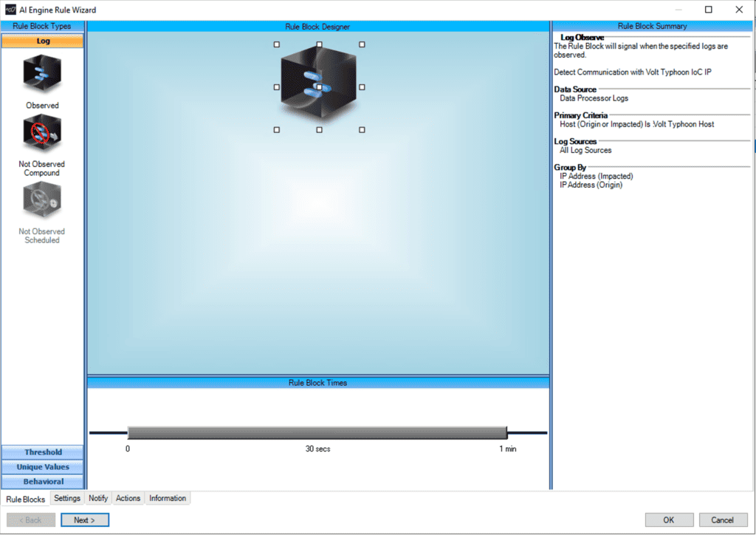Expand the Log rule block category
The height and width of the screenshot is (535, 756).
(x=43, y=41)
